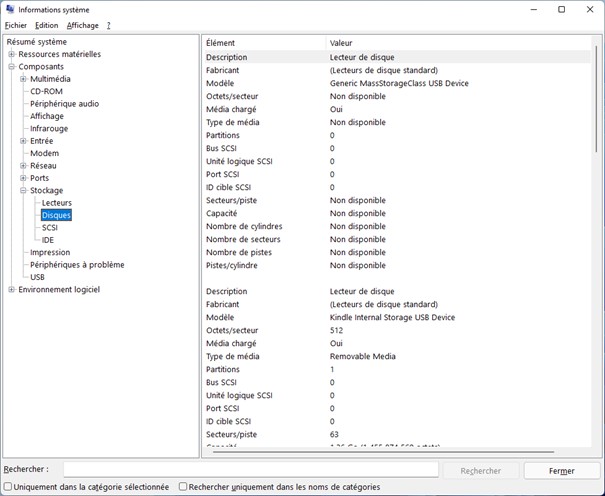Expand the Réseau tree node
The image size is (605, 496).
[23, 166]
